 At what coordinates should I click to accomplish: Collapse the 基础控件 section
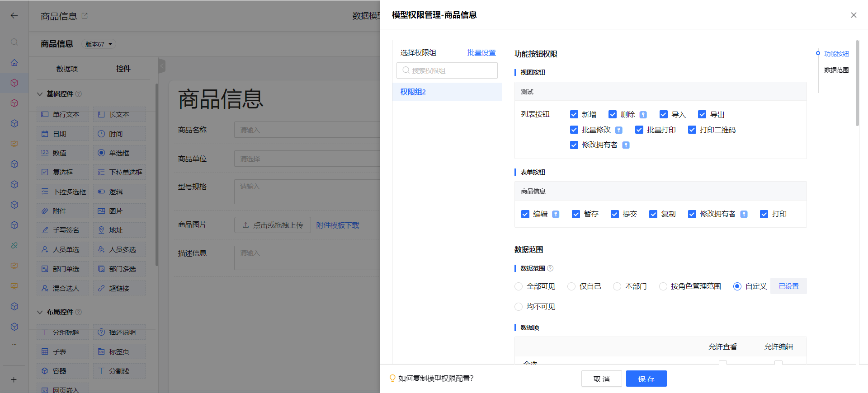pos(40,94)
